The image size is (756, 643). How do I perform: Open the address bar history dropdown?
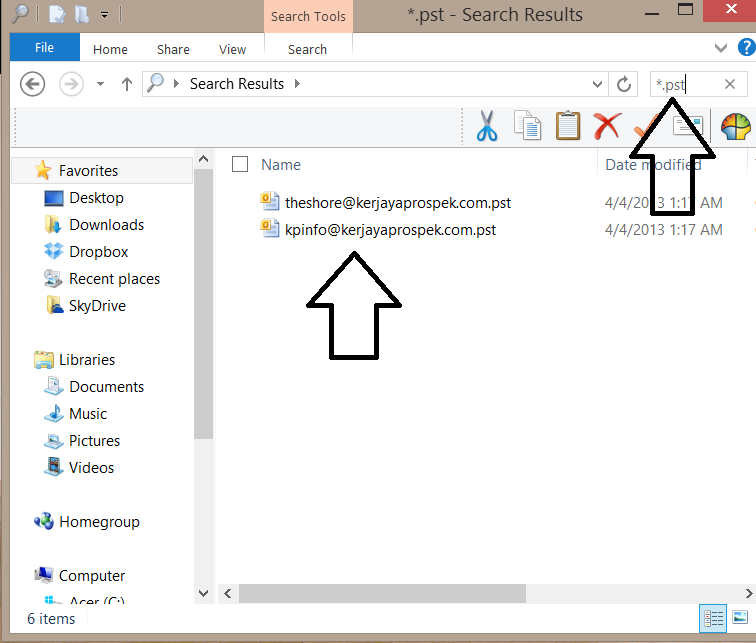click(x=597, y=84)
